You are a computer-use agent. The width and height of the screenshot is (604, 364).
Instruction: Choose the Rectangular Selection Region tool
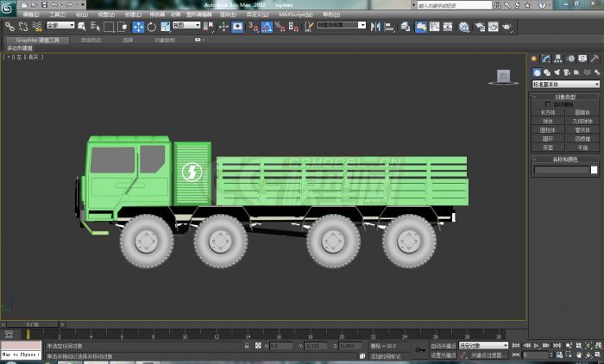[109, 27]
